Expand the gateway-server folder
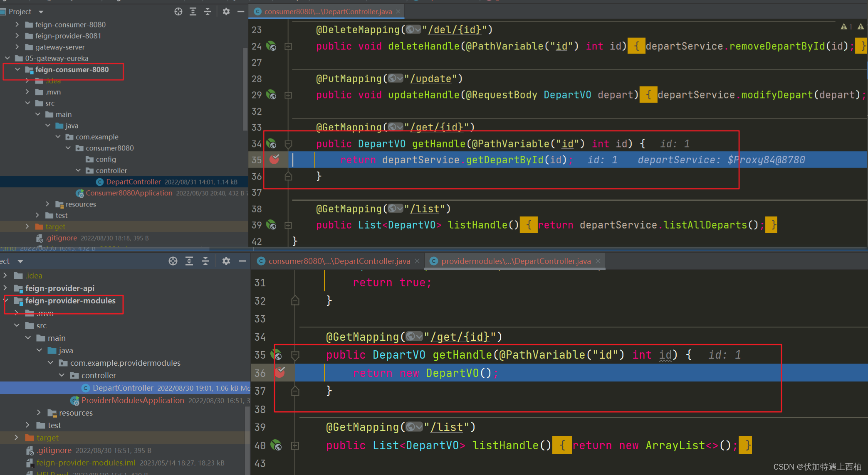 [x=17, y=47]
